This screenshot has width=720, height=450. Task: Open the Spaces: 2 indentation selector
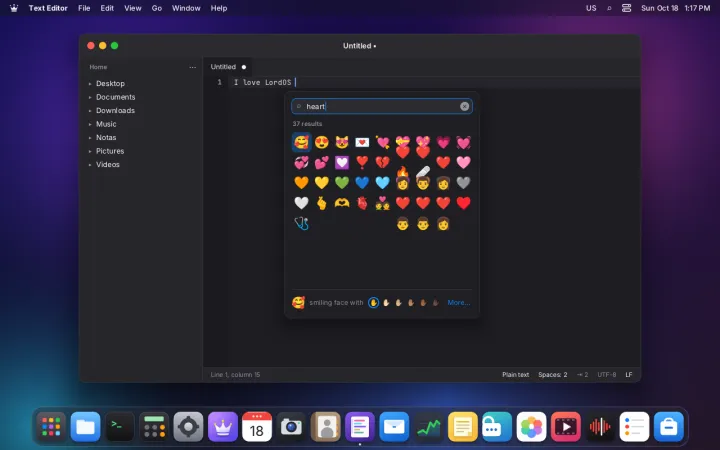(x=552, y=375)
